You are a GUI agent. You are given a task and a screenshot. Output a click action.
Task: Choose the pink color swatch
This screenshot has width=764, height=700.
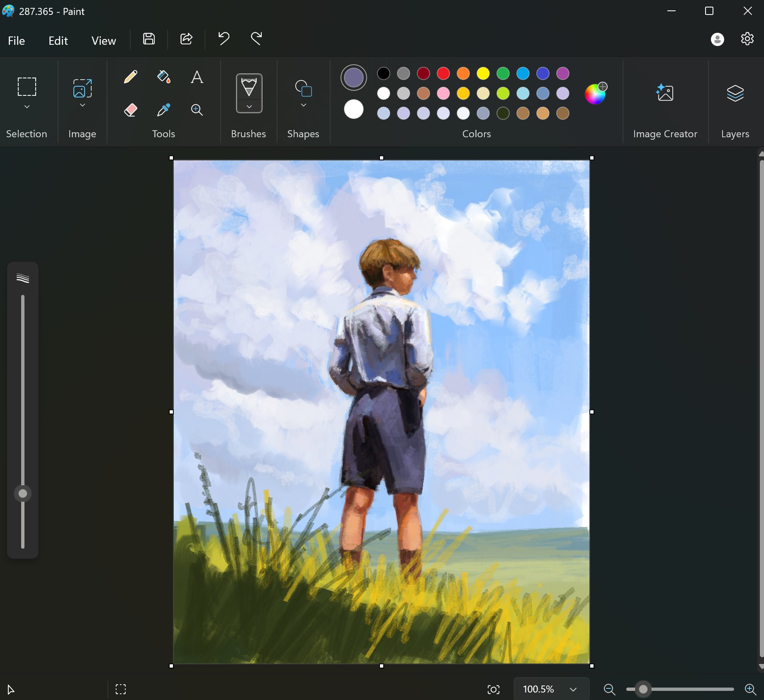(443, 93)
